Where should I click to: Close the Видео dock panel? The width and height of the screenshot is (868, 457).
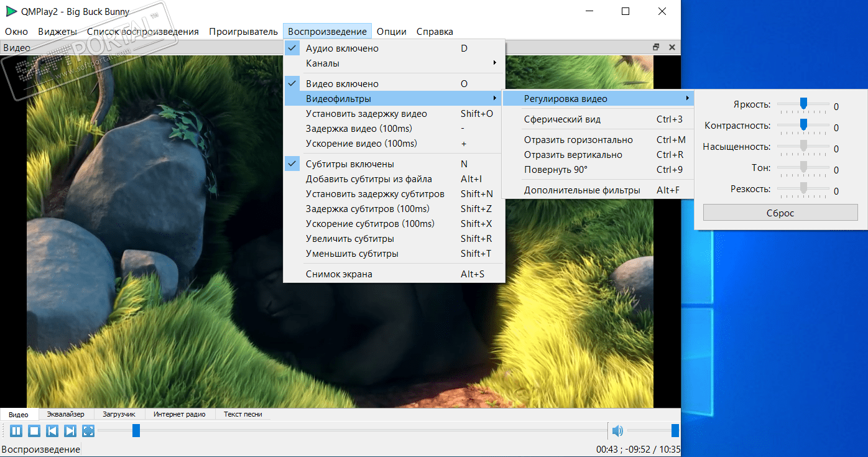(672, 47)
